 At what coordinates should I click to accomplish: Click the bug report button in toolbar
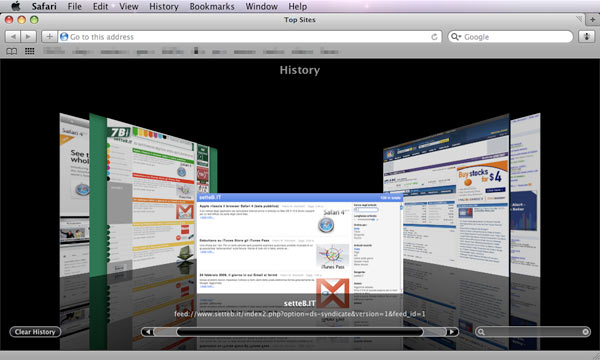(586, 37)
